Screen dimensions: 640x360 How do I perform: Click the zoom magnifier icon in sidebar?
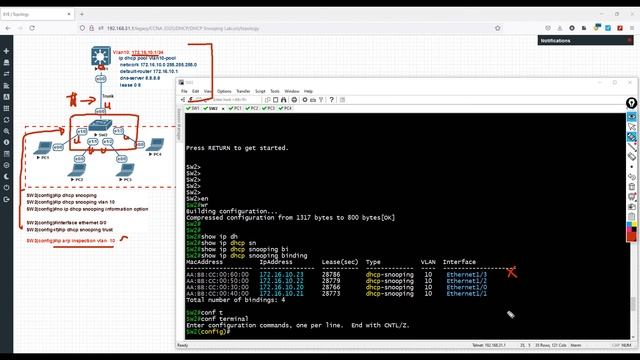[x=6, y=131]
